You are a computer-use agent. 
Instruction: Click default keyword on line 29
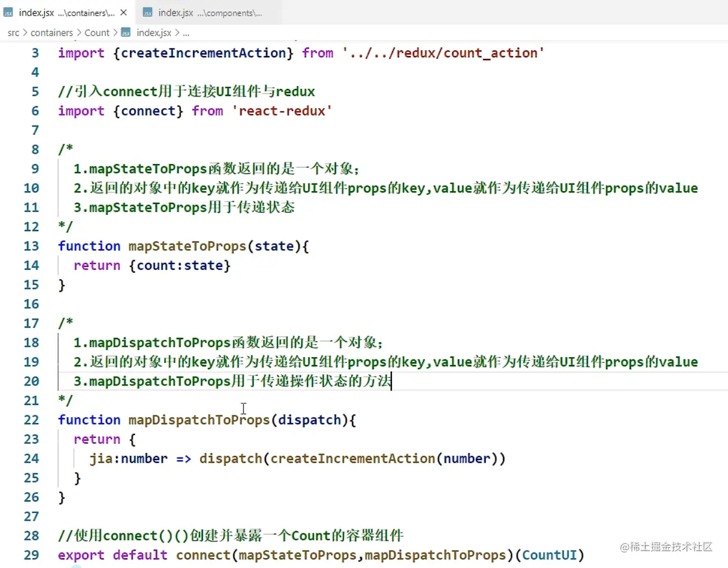tap(140, 555)
